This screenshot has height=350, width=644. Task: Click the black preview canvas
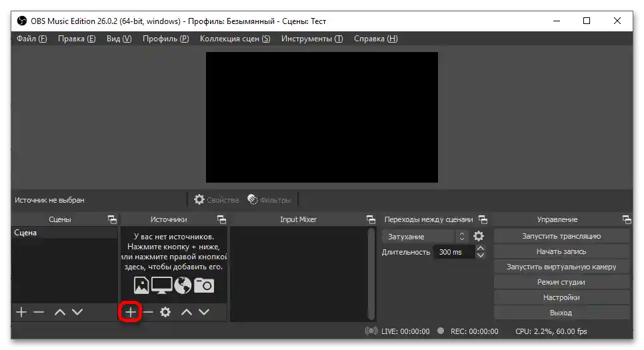pos(321,117)
